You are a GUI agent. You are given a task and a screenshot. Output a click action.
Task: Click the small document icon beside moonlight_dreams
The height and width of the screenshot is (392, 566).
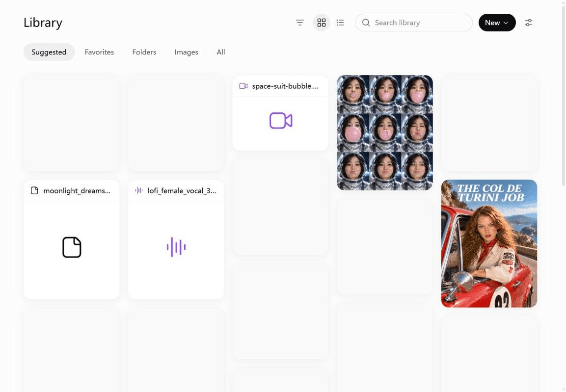(x=35, y=190)
